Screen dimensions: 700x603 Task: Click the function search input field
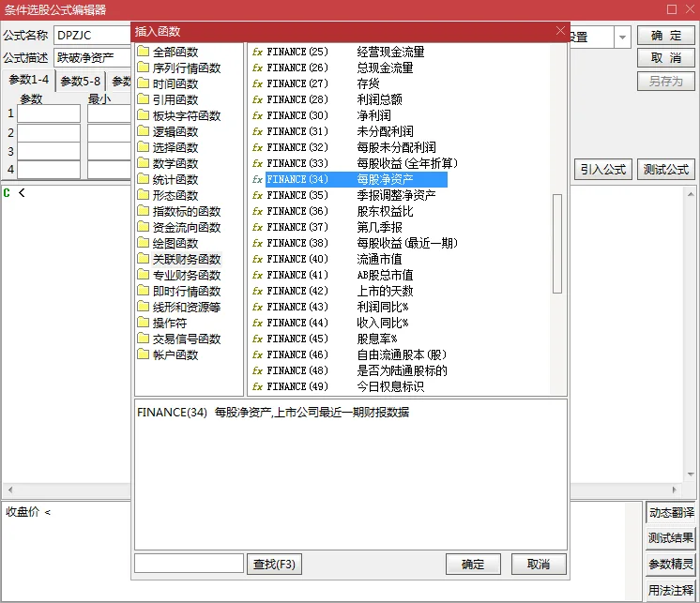(189, 564)
